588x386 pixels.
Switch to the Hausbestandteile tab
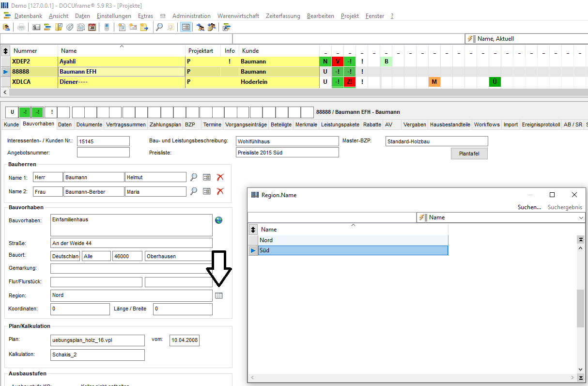[450, 124]
